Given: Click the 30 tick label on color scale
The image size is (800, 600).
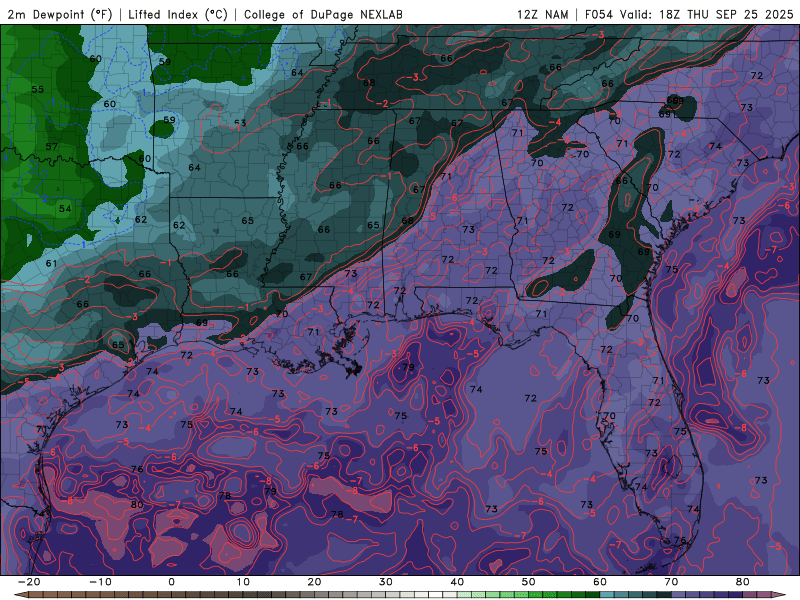Looking at the screenshot, I should [x=386, y=582].
